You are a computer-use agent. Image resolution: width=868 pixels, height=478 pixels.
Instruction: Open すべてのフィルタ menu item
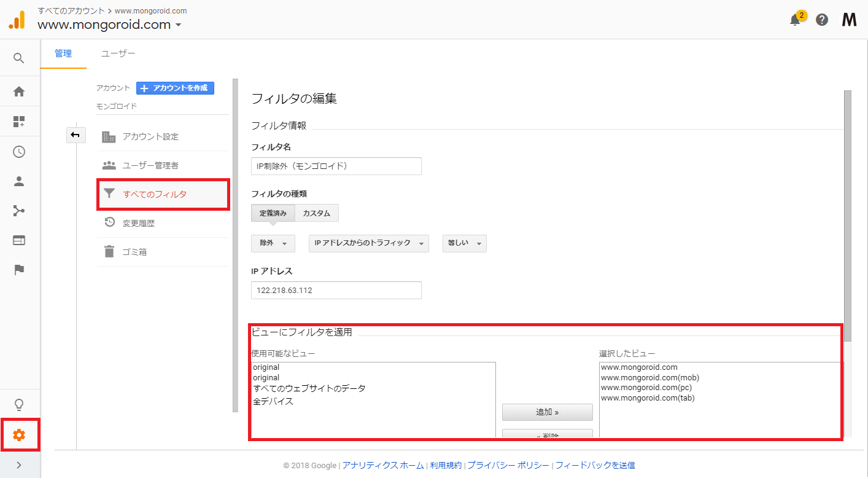pyautogui.click(x=163, y=194)
